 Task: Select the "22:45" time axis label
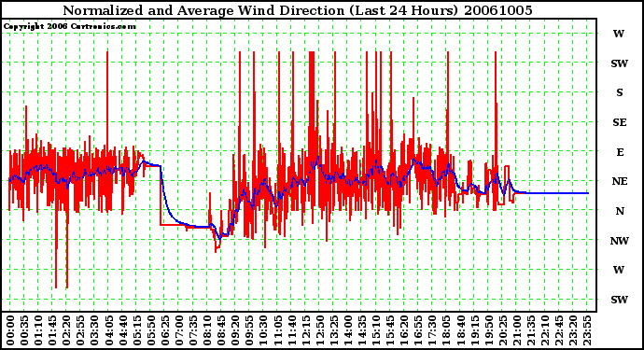tap(559, 330)
